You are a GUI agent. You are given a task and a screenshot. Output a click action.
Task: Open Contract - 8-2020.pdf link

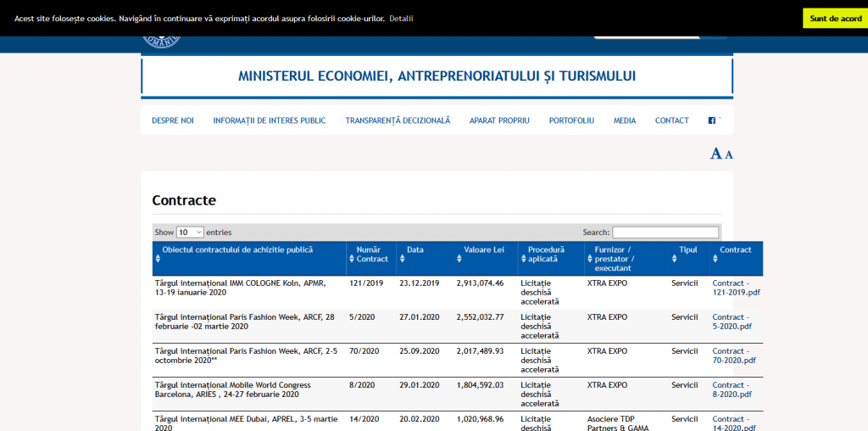click(x=732, y=389)
